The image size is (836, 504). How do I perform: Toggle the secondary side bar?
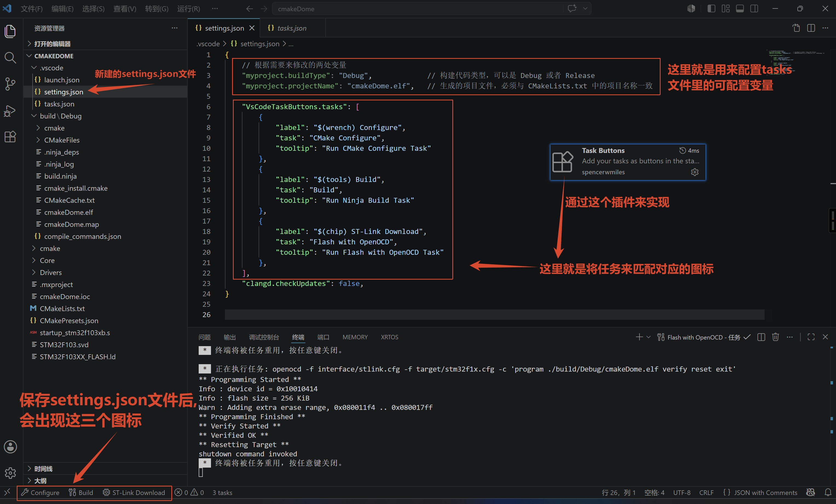pyautogui.click(x=754, y=8)
